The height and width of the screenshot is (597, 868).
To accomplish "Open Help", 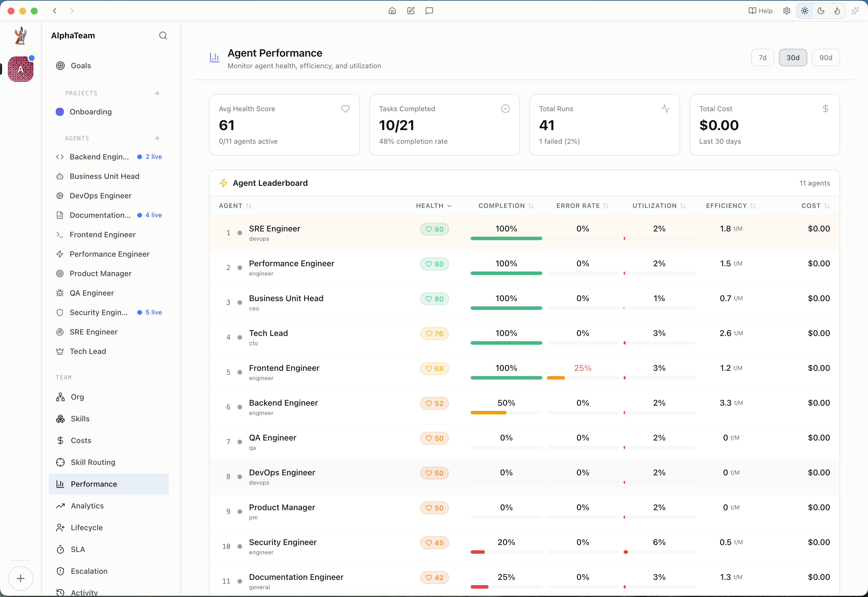I will click(760, 11).
